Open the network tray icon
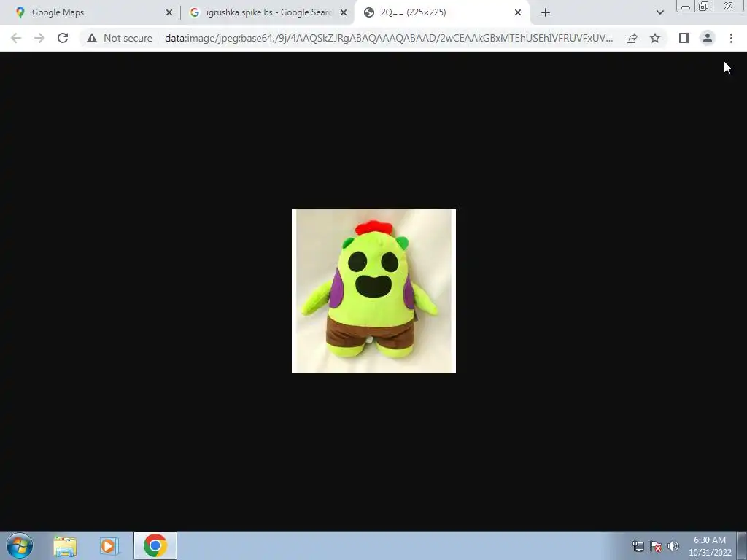Image resolution: width=747 pixels, height=560 pixels. tap(638, 546)
